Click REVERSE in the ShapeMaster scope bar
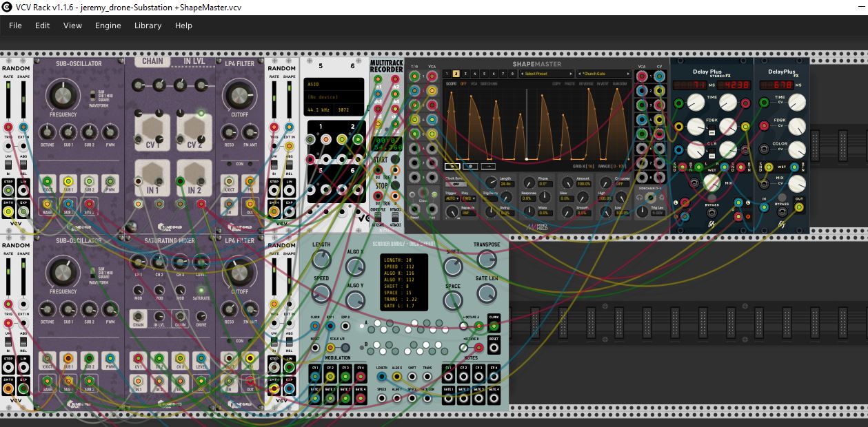 tap(587, 83)
